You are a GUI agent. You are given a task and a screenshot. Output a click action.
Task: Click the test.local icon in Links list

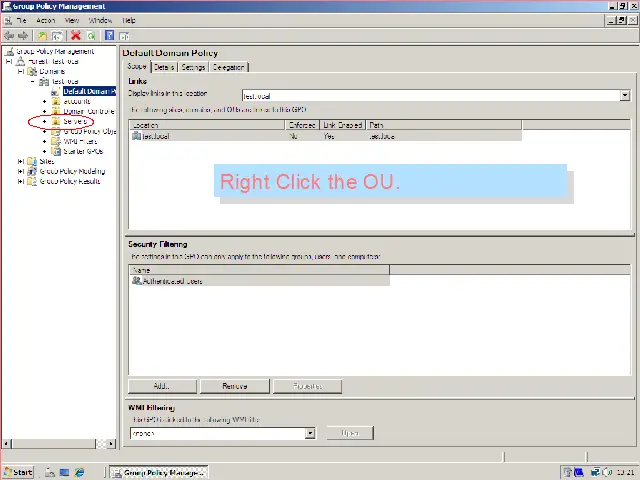(136, 136)
